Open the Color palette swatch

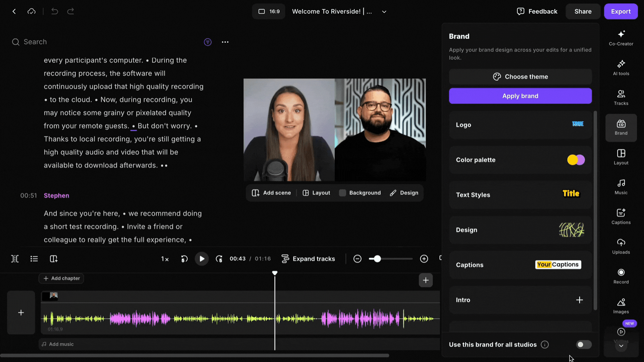point(576,160)
